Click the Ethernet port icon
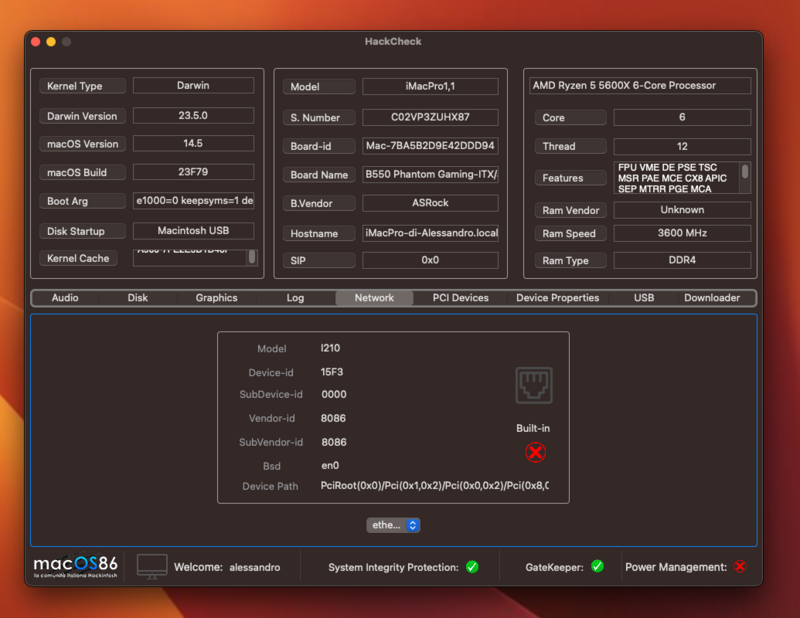The height and width of the screenshot is (618, 800). pyautogui.click(x=533, y=385)
